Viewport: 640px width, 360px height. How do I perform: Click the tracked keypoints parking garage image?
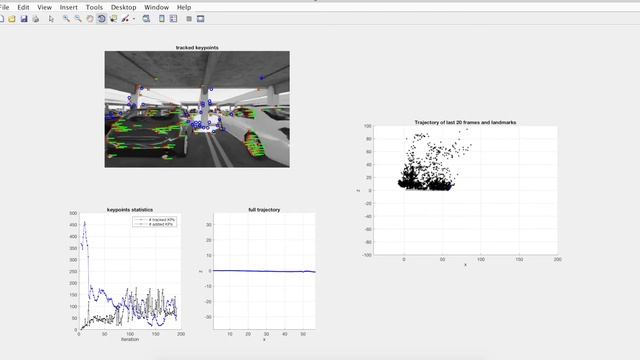(197, 109)
